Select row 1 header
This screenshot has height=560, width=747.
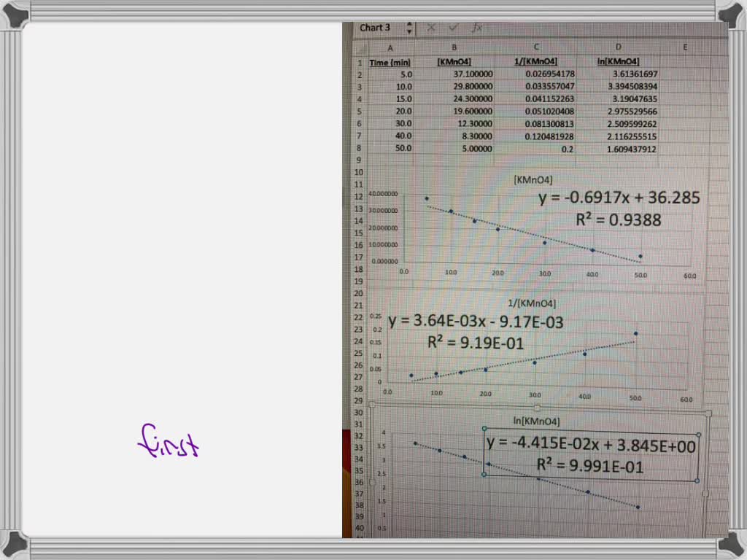360,63
